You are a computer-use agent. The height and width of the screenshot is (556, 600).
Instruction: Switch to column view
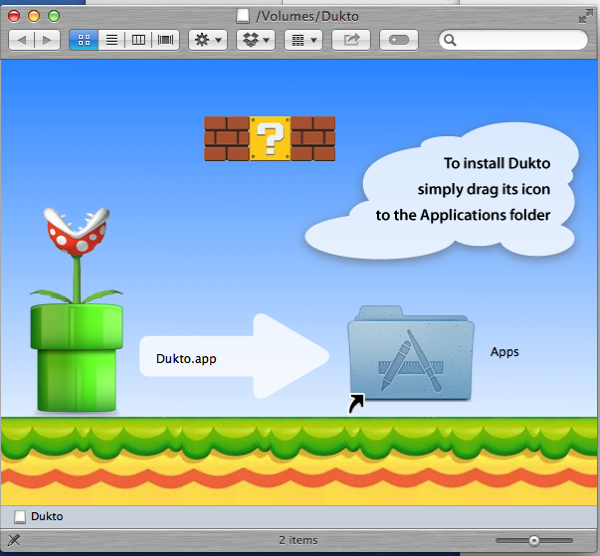[138, 40]
